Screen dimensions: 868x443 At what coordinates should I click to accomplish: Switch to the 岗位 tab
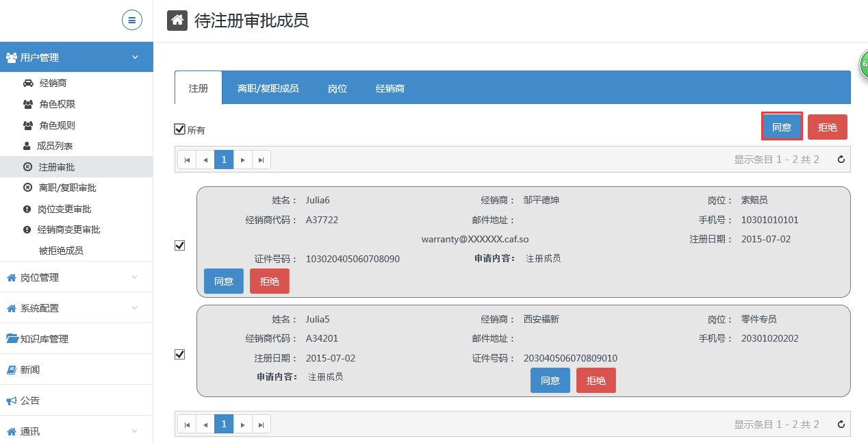tap(337, 88)
